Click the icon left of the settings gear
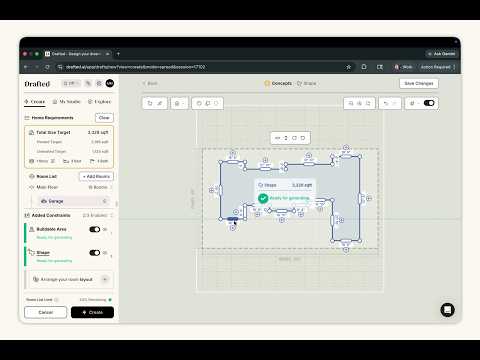480x360 pixels. coord(88,84)
